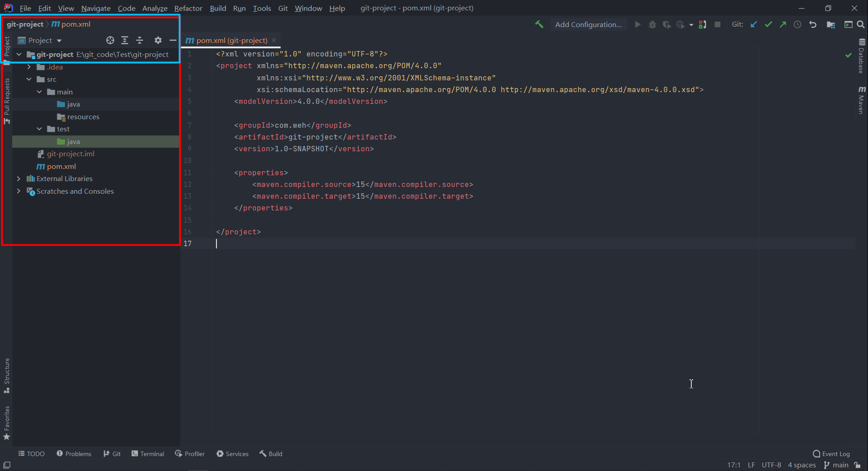Toggle Pull Requests side tool window
The image size is (868, 471).
[x=7, y=101]
